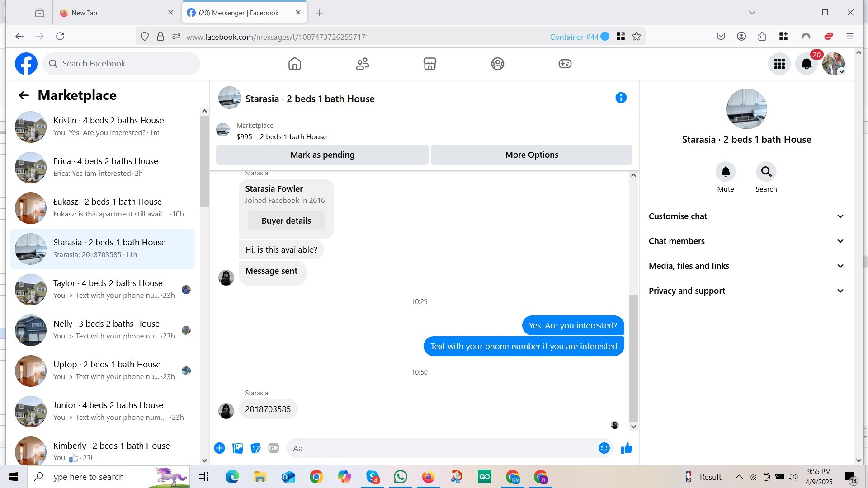Click Mark as pending button
Screen dimensions: 868x488
(322, 155)
